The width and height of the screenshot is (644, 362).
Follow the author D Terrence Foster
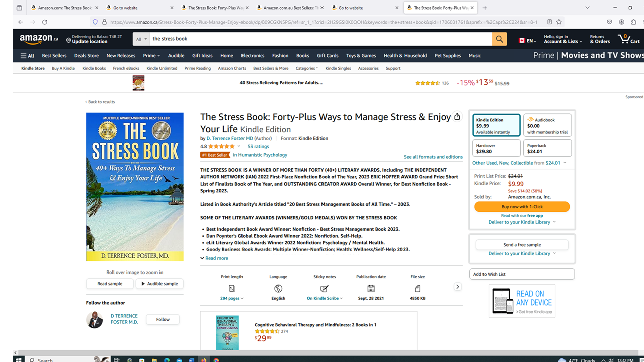pyautogui.click(x=163, y=319)
